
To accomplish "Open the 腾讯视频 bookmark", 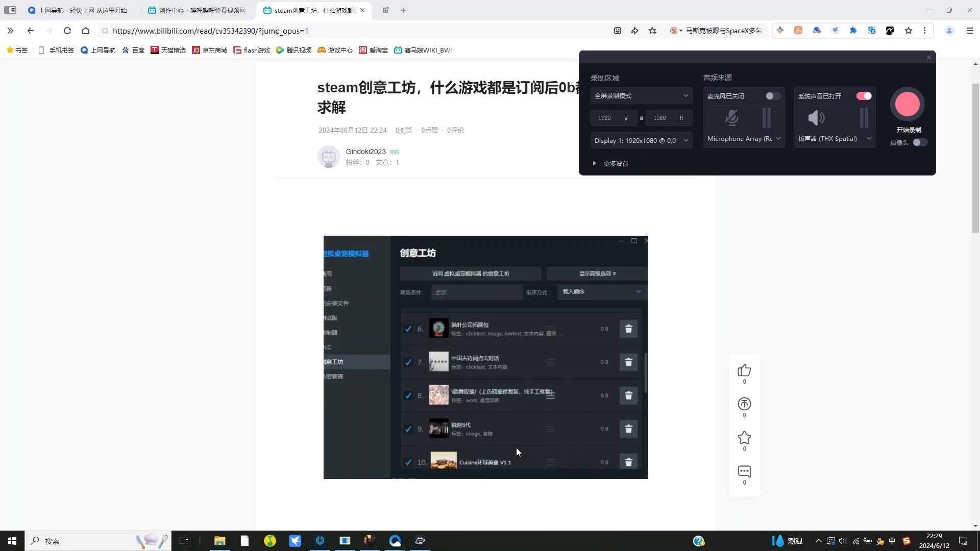I will coord(293,50).
